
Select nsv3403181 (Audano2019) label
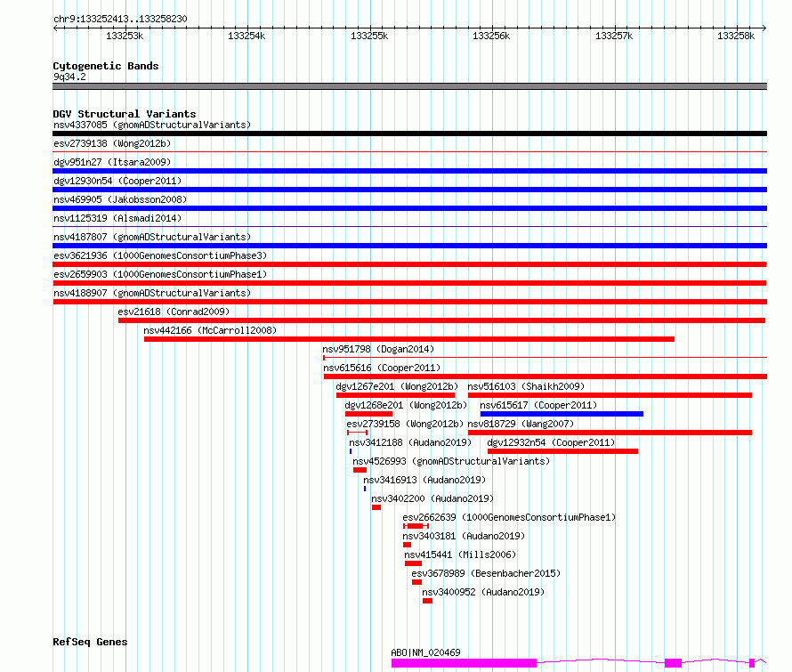click(x=464, y=536)
